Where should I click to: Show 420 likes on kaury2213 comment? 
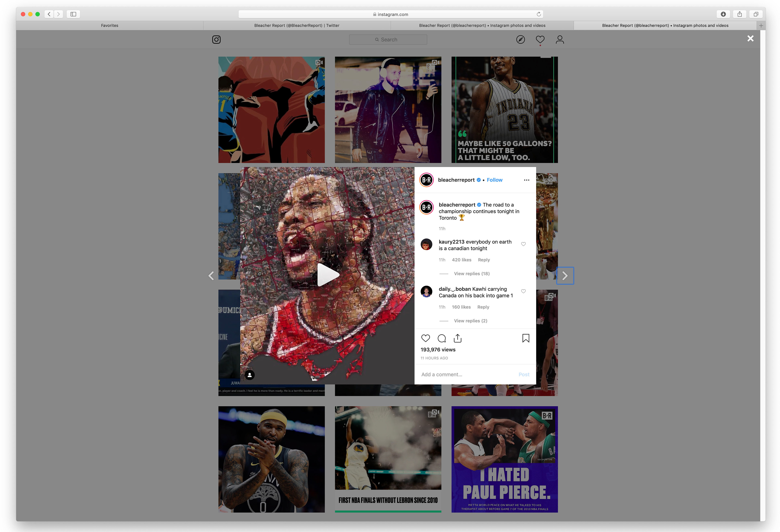[x=461, y=260]
